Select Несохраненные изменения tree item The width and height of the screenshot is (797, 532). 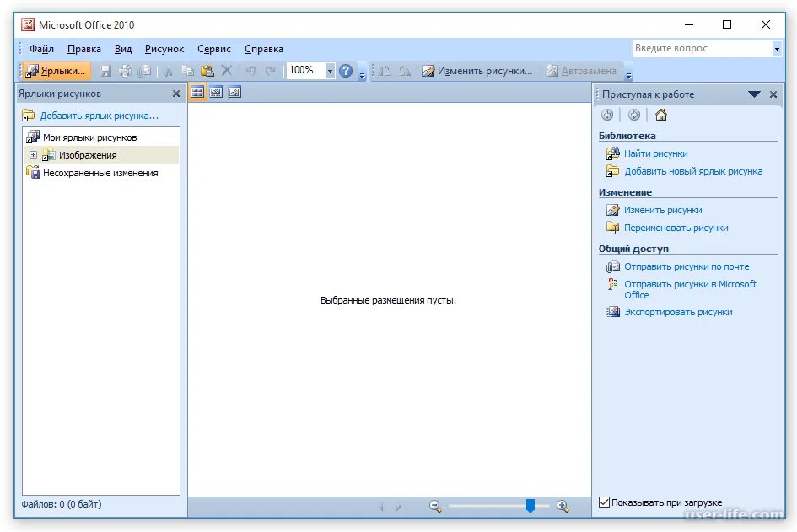click(100, 173)
